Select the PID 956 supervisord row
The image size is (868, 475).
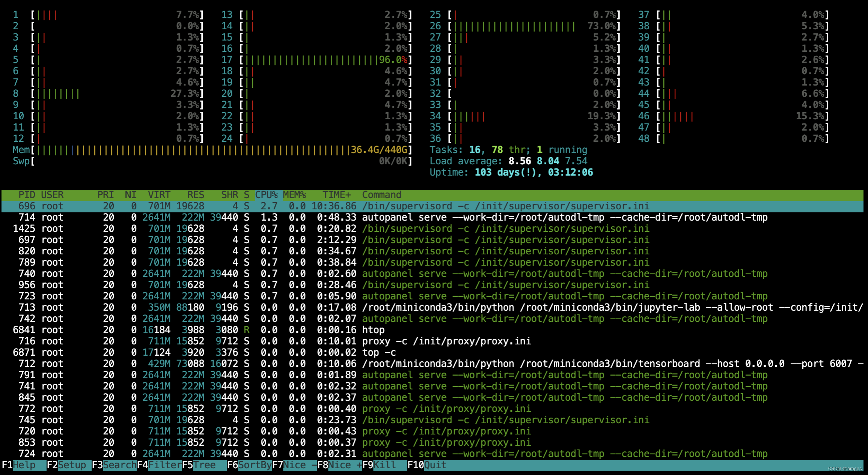(432, 285)
